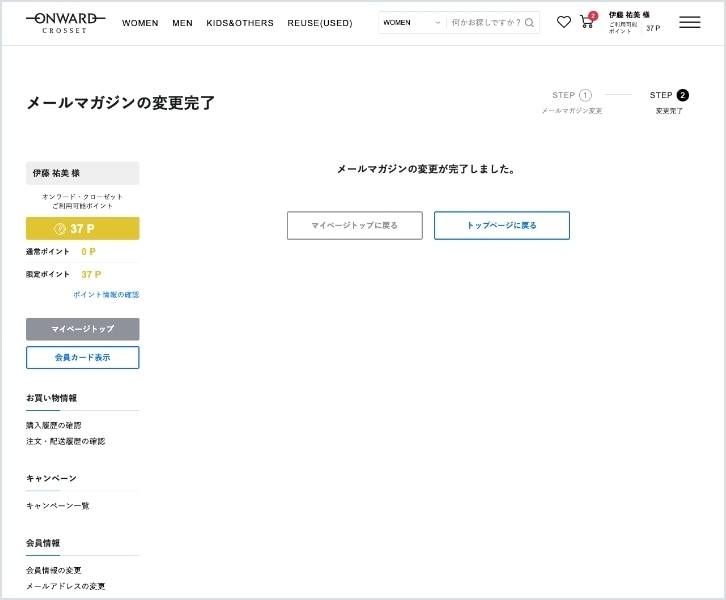Viewport: 726px width, 600px height.
Task: Open the shopping cart icon
Action: (587, 22)
